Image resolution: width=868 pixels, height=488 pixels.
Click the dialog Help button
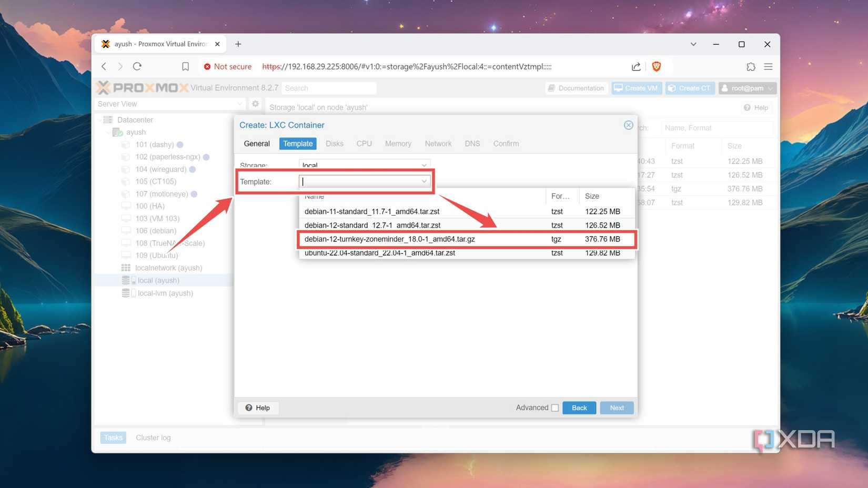[258, 408]
